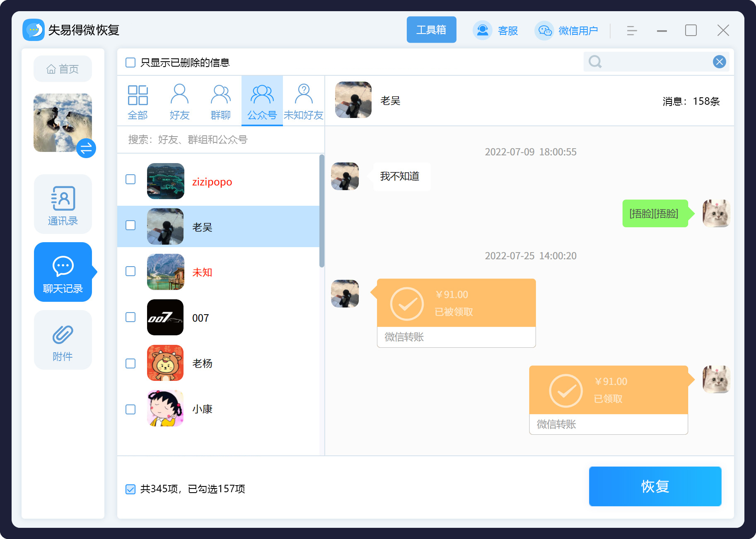Screen dimensions: 756x539
Task: Click the account switch icon on the profile avatar
Action: pyautogui.click(x=86, y=148)
